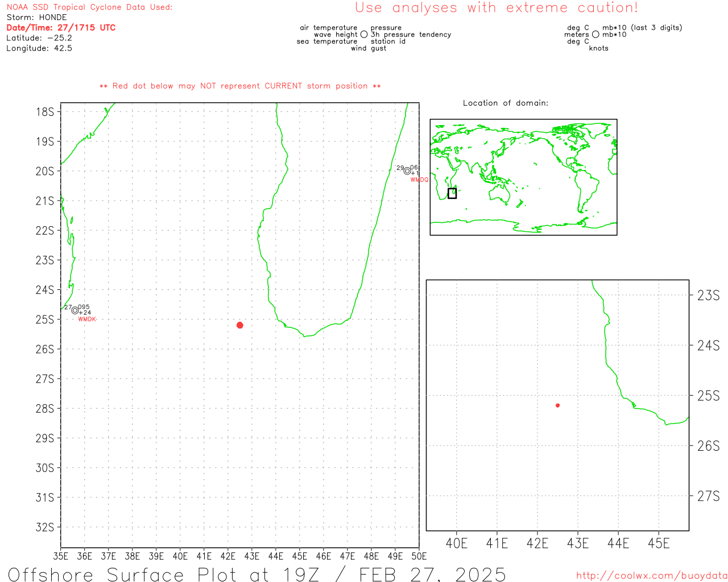Click the '45E' longitude label on inset map
728x582 pixels.
659,543
